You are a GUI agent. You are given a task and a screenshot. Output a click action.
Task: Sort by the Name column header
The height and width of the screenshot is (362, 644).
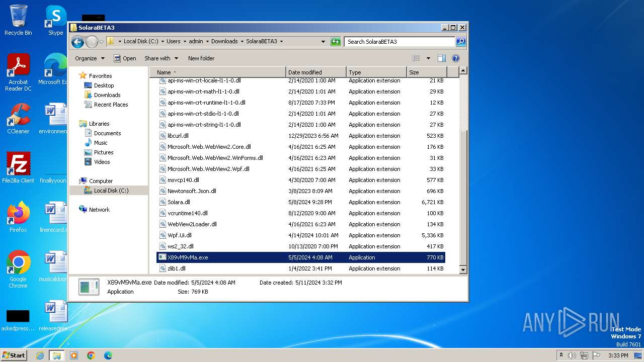217,72
